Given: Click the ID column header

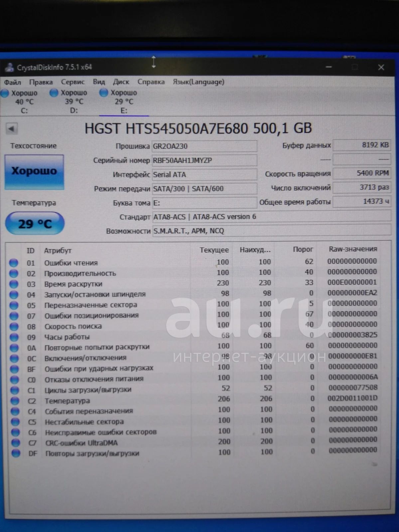Looking at the screenshot, I should (31, 251).
